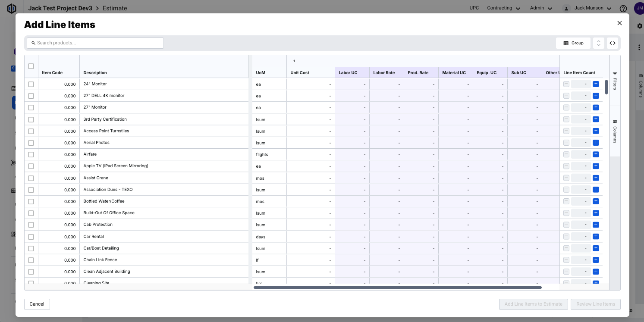This screenshot has height=322, width=644.
Task: Select the Airfare row checkbox
Action: [x=31, y=154]
